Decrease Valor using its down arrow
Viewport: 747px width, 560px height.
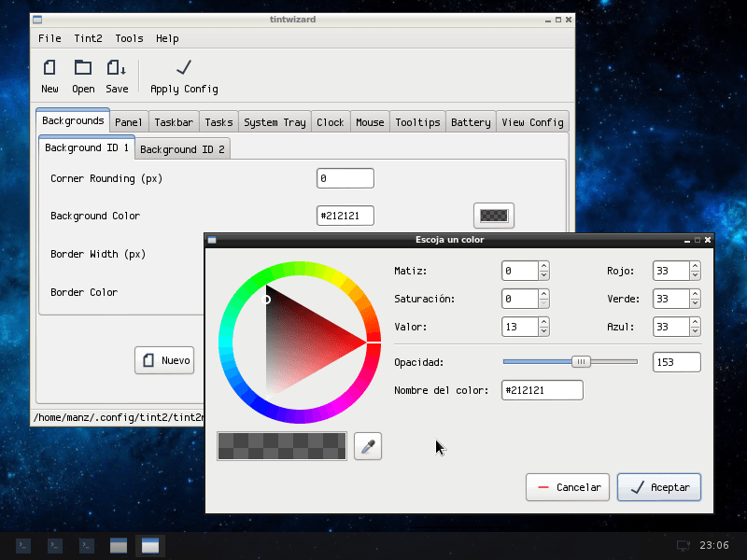point(543,331)
